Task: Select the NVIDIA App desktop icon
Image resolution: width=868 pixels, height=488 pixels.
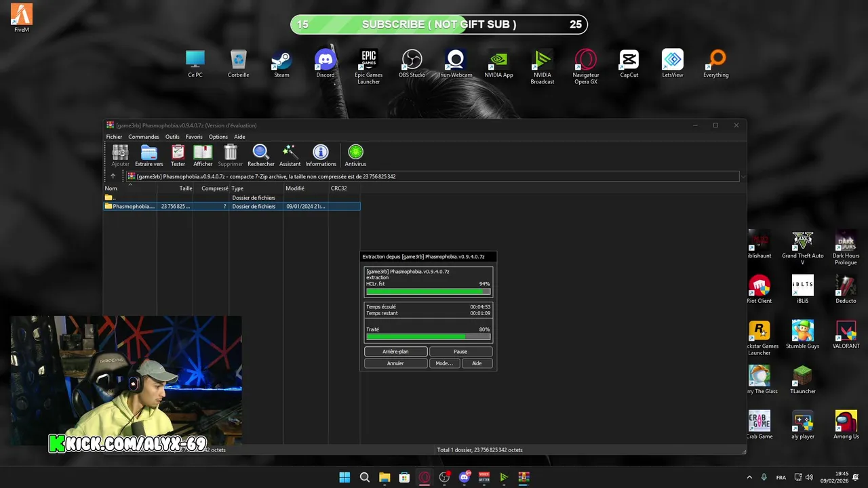Action: (x=499, y=64)
